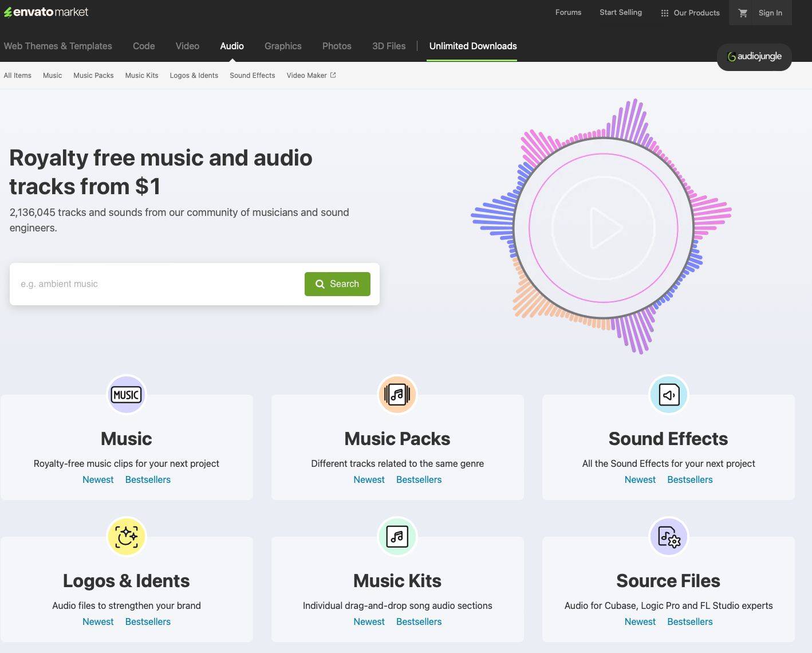Viewport: 812px width, 653px height.
Task: Open Video Maker external link
Action: coord(311,75)
